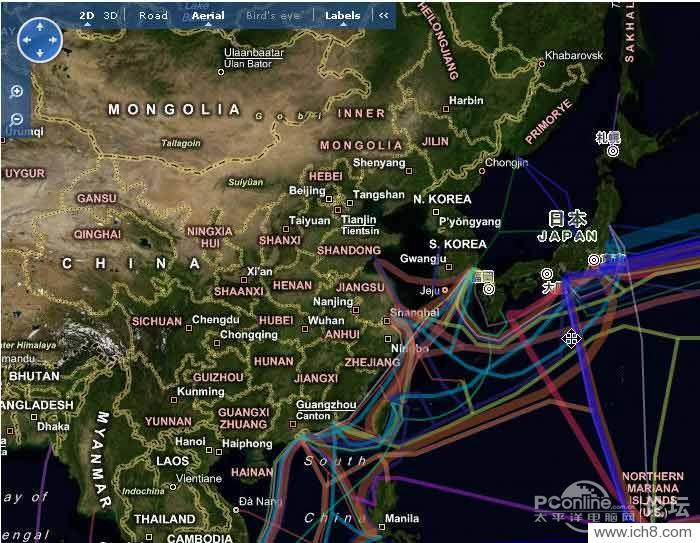
Task: Select the Road map view
Action: coord(153,16)
